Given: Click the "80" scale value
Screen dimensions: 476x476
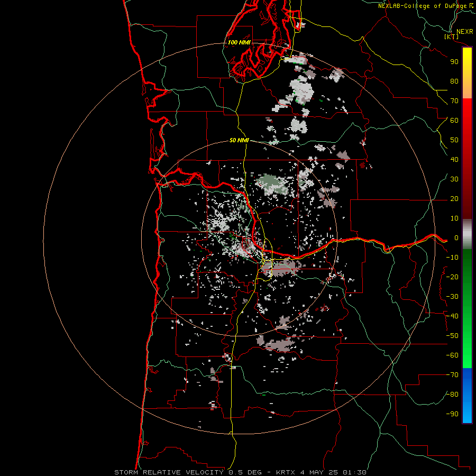Looking at the screenshot, I should click(x=454, y=81).
